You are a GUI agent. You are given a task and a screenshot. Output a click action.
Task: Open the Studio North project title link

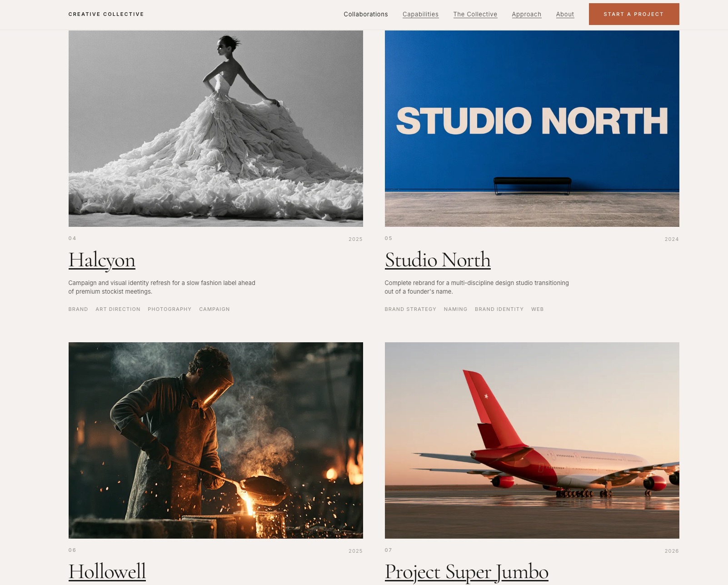pos(438,260)
